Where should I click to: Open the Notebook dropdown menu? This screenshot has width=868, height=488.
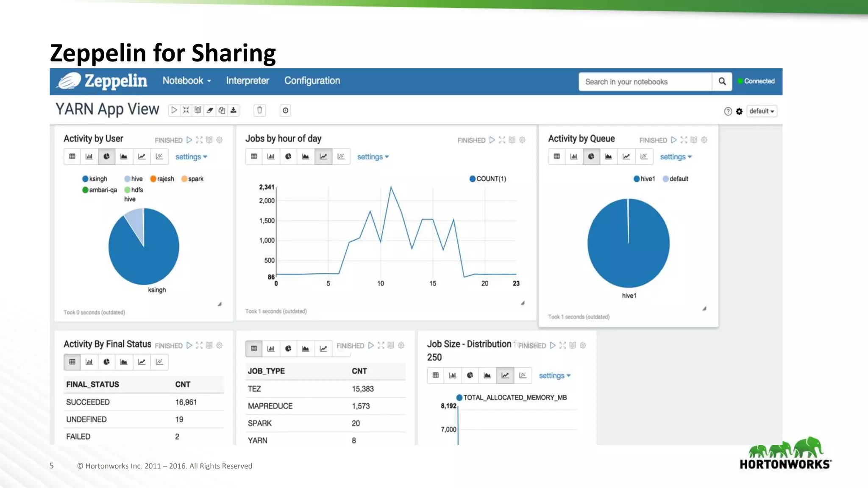[x=186, y=81]
